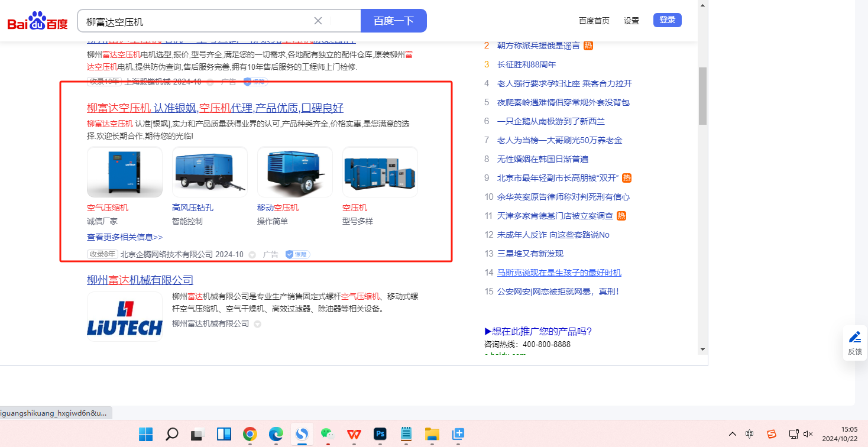Click the Baidu logo
The width and height of the screenshot is (868, 447).
(38, 21)
